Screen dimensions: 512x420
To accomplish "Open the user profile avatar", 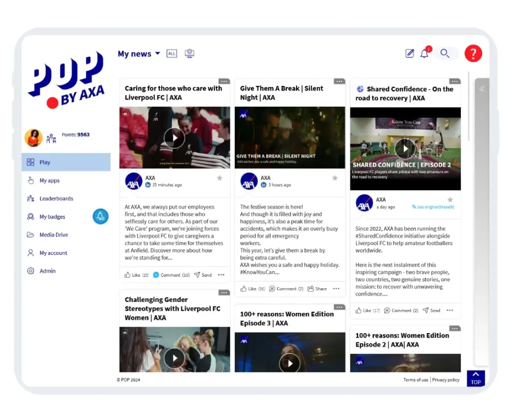I will 34,138.
